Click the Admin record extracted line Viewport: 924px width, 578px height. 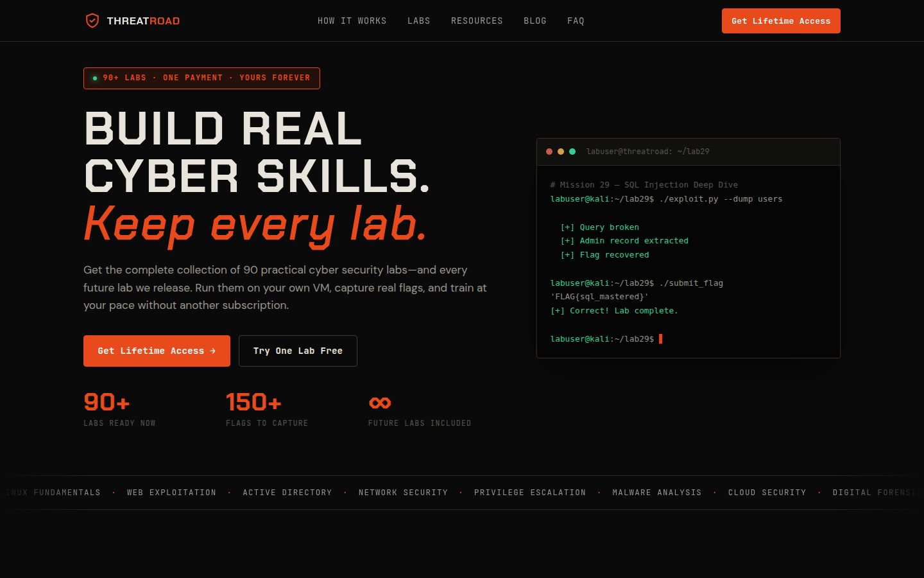pyautogui.click(x=624, y=241)
